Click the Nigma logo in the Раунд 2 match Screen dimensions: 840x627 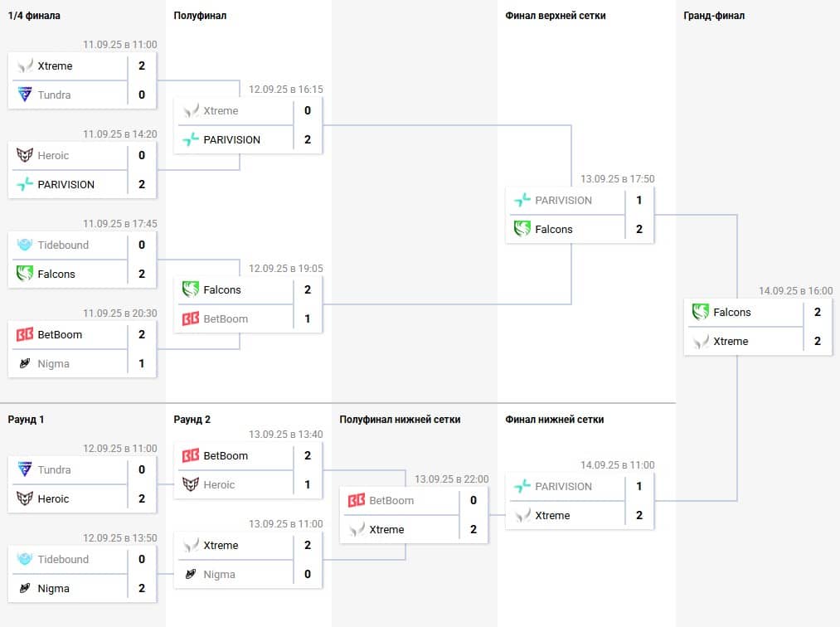pyautogui.click(x=191, y=574)
